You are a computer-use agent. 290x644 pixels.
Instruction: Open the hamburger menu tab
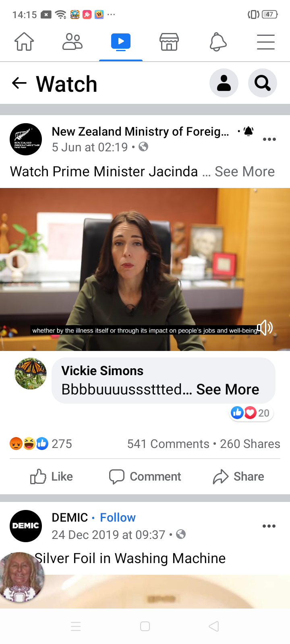(x=266, y=42)
